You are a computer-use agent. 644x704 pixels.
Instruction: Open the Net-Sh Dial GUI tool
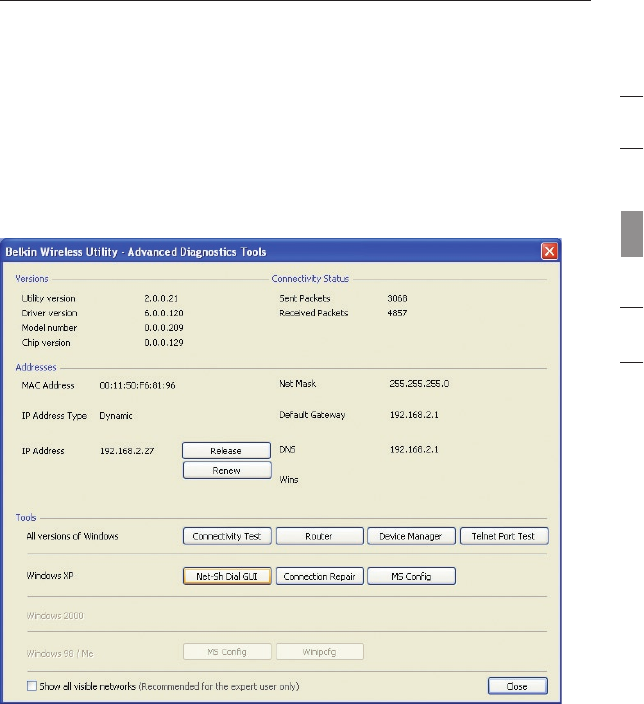pyautogui.click(x=227, y=576)
